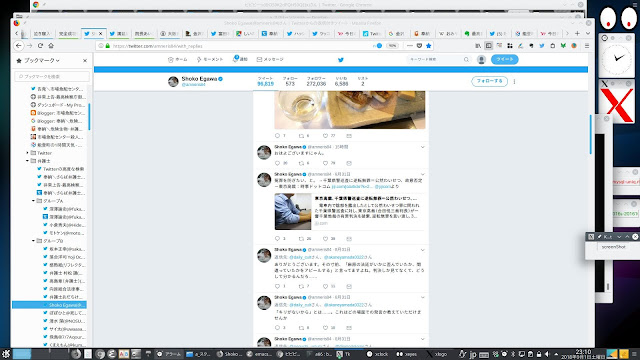This screenshot has height=360, width=640.
Task: Open the account avatar menu in Twitter header
Action: point(481,60)
